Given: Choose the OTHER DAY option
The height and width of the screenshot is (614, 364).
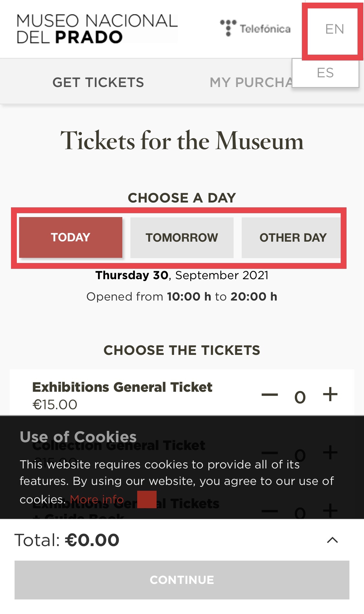Looking at the screenshot, I should 292,237.
